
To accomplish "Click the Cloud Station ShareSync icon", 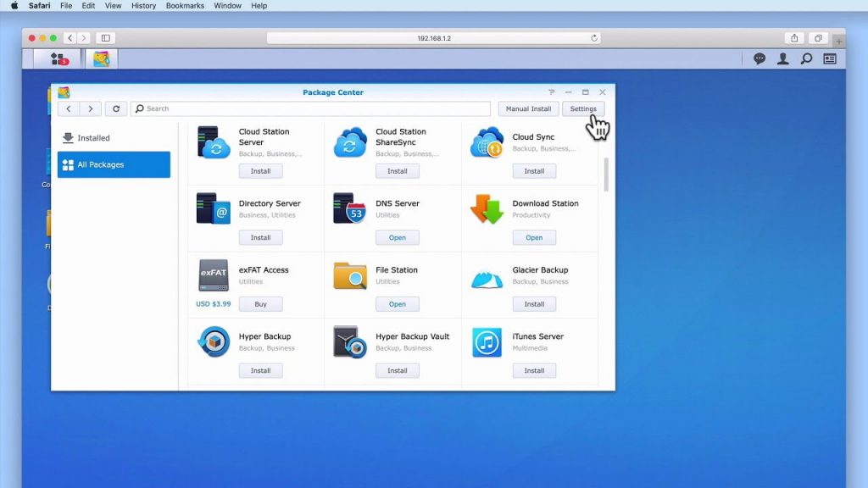I will tap(350, 142).
